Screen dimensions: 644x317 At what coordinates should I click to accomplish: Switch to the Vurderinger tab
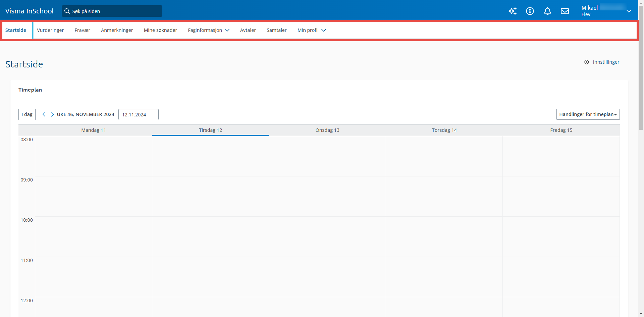(x=50, y=30)
